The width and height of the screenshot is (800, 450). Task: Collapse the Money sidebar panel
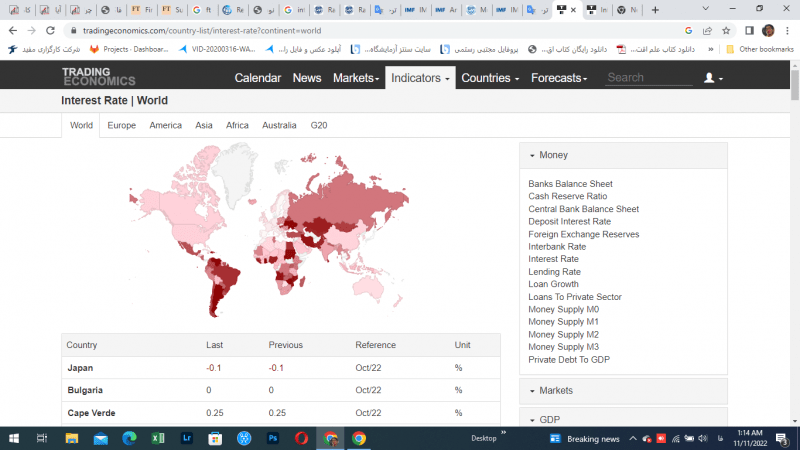tap(553, 155)
